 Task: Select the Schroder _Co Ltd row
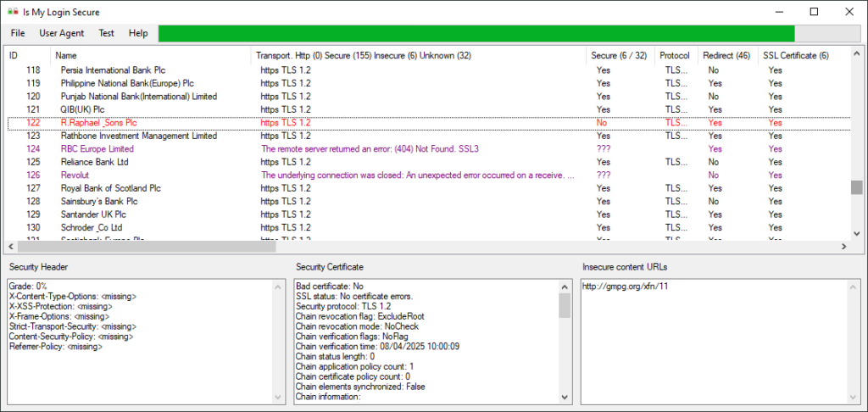click(x=429, y=227)
